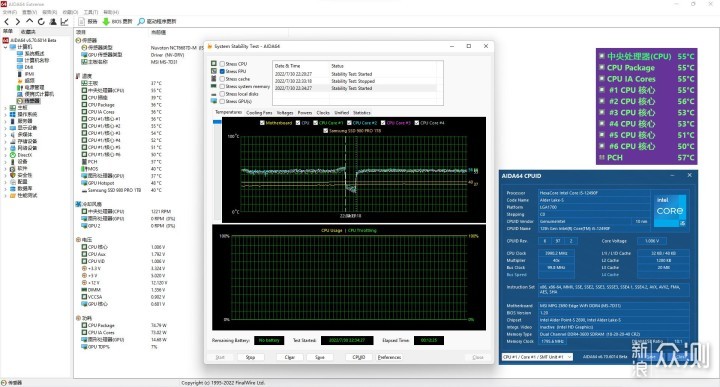Uncheck the Stress FPU checkbox
This screenshot has height=387, width=720.
point(222,71)
